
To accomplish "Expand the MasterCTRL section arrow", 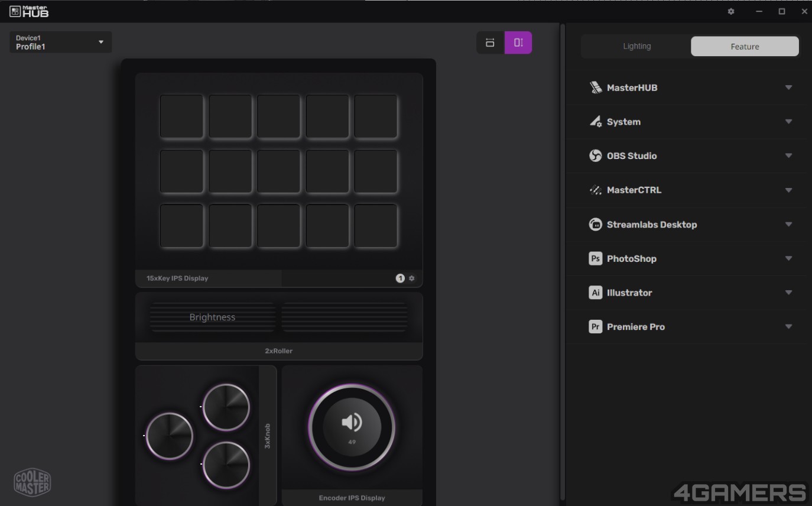I will [788, 190].
